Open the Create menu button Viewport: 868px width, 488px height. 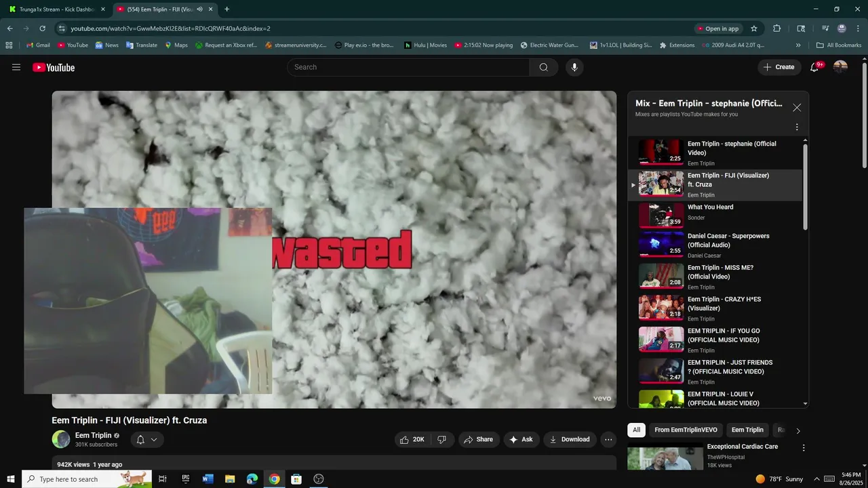click(x=778, y=67)
